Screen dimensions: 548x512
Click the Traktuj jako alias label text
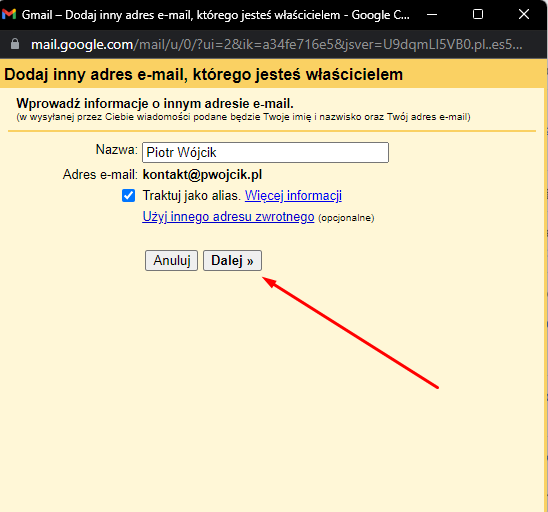click(x=192, y=195)
